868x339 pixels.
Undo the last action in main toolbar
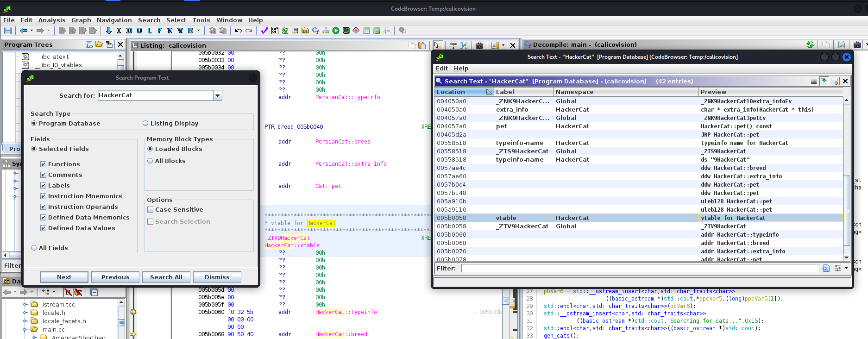238,31
